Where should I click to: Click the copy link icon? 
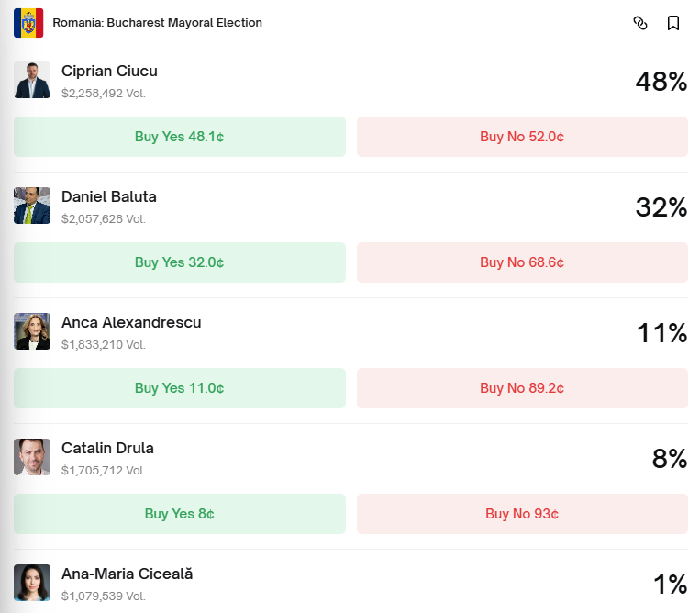coord(640,23)
